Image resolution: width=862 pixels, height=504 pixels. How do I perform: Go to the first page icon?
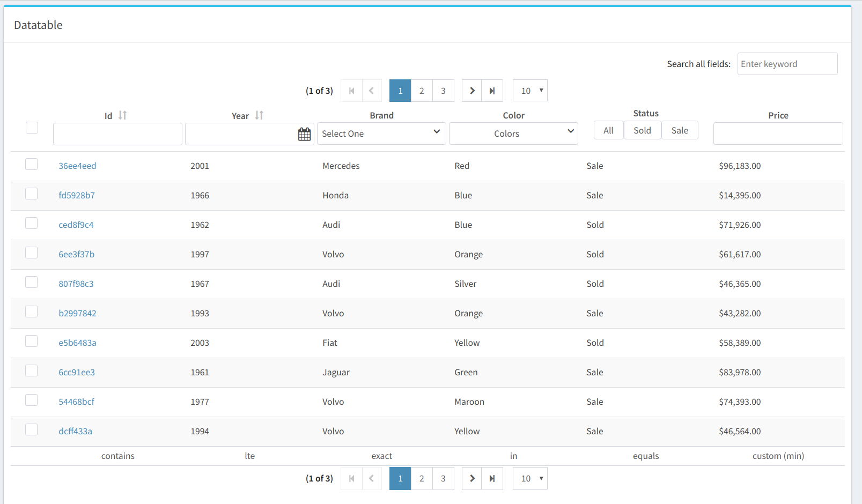pos(351,90)
